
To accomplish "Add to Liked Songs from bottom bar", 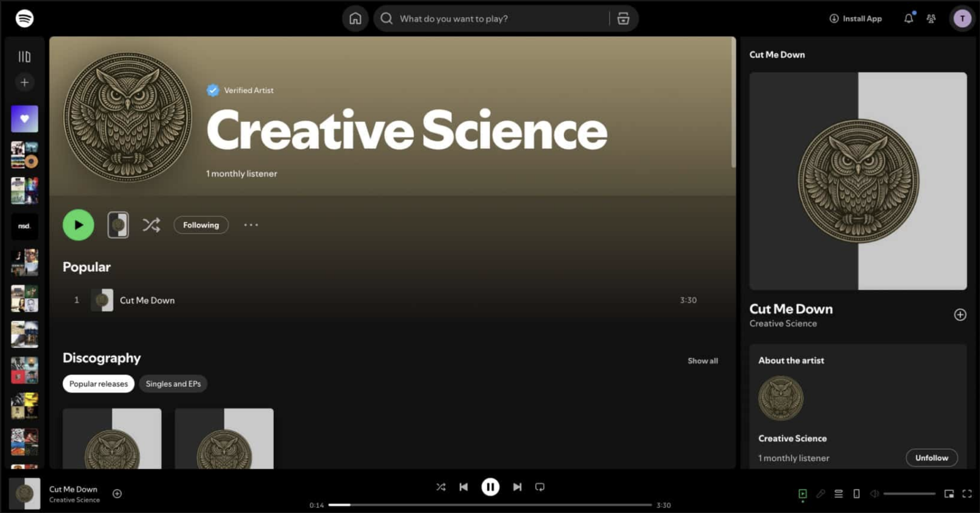I will pyautogui.click(x=117, y=494).
